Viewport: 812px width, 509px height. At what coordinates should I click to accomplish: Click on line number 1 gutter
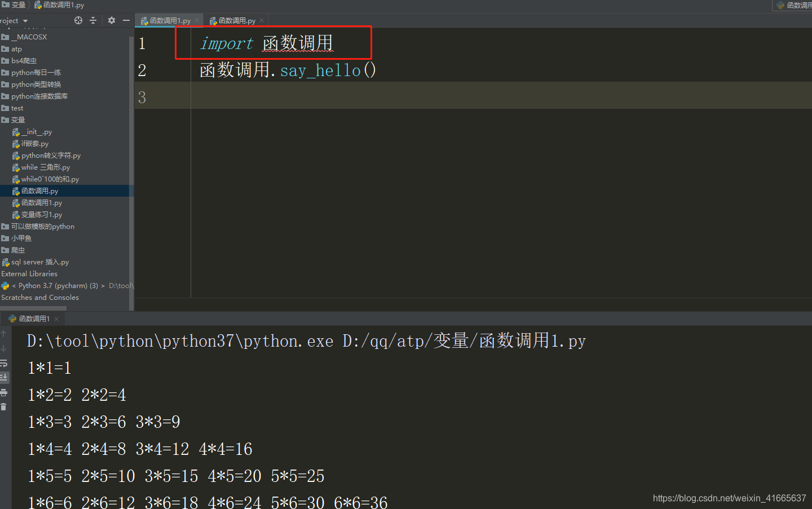coord(142,43)
